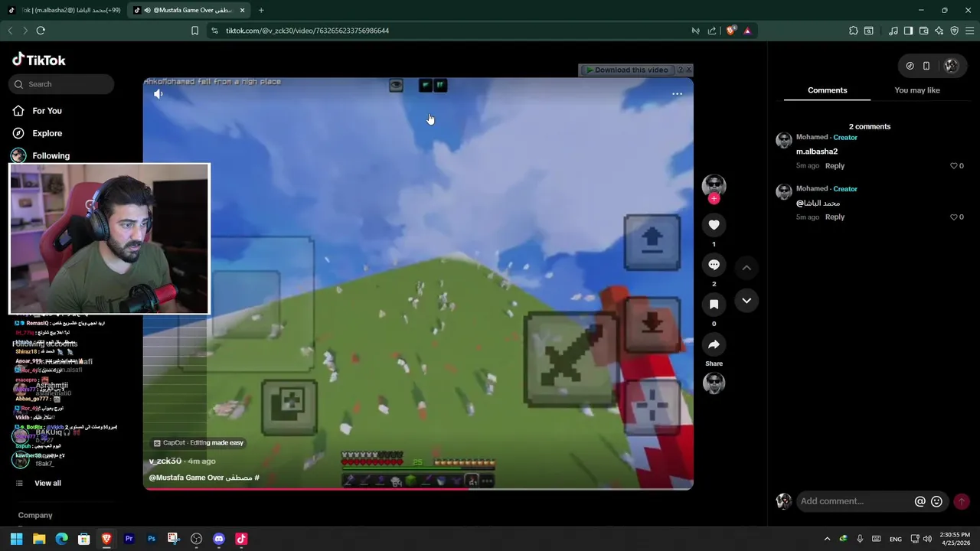Post the comment with red send button
This screenshot has height=551, width=980.
pos(962,502)
